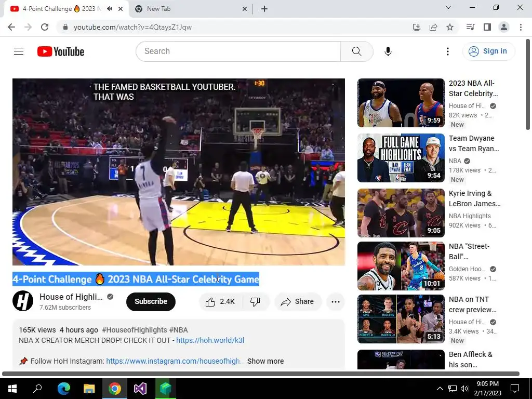Open House of Highlights channel avatar
Viewport: 532px width, 399px height.
pos(23,301)
